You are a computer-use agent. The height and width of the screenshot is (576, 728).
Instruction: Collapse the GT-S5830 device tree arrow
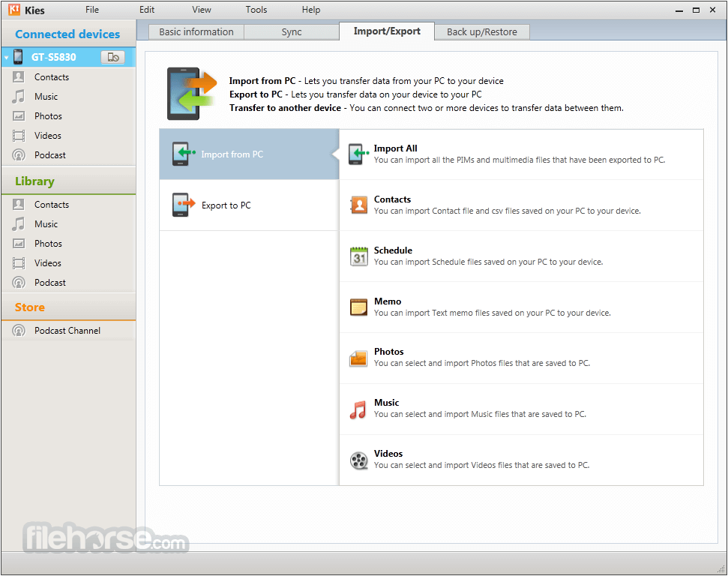[7, 58]
